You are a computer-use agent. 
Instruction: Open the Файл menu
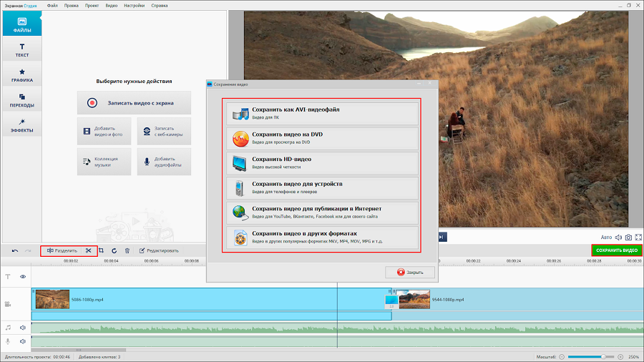[53, 5]
